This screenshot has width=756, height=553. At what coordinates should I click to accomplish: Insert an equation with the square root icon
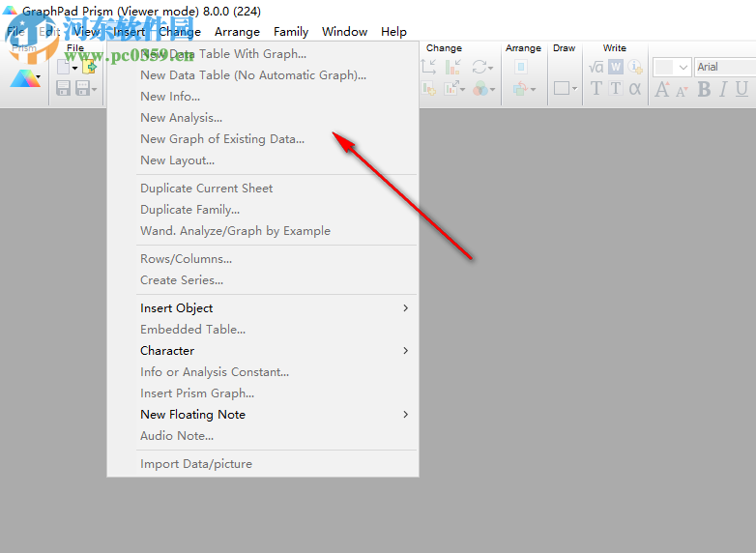click(596, 67)
